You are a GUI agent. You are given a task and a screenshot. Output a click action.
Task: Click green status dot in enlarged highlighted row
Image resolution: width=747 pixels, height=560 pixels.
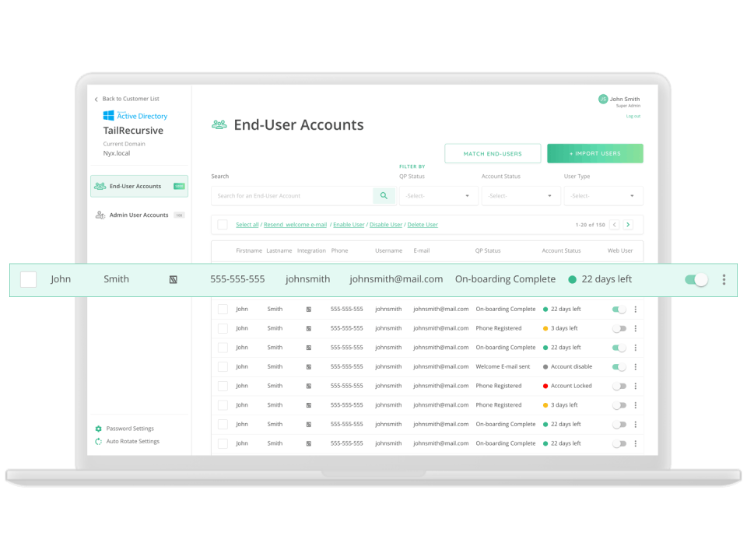tap(572, 279)
